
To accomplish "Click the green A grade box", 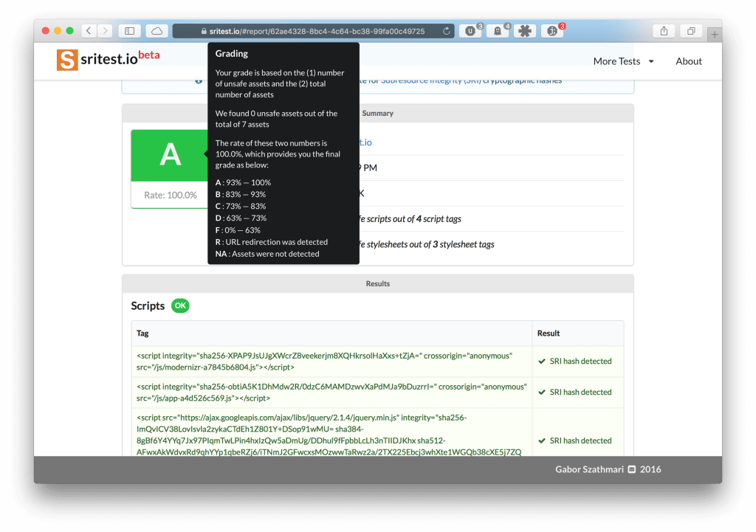I will click(169, 155).
